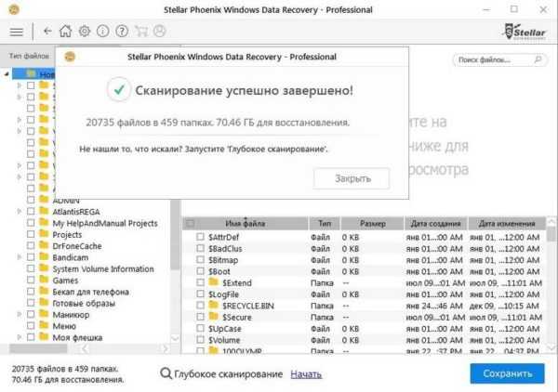Select the Бекап для телефона folder

pyautogui.click(x=90, y=292)
